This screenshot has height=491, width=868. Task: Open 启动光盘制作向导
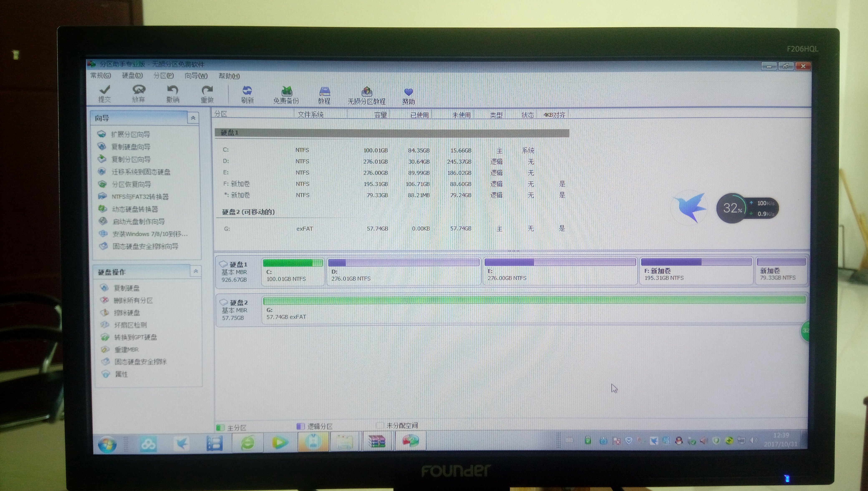pyautogui.click(x=139, y=221)
